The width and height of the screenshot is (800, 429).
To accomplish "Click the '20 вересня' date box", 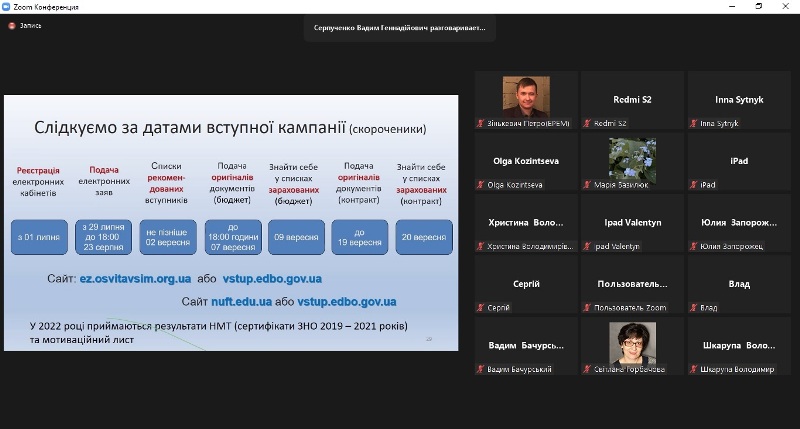I will coord(424,237).
